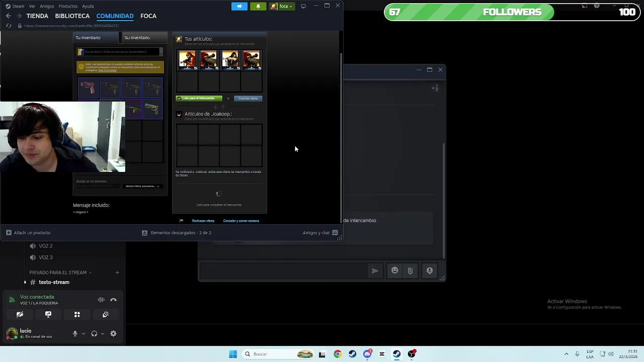Open Windows Start menu
The width and height of the screenshot is (644, 362).
tap(233, 354)
